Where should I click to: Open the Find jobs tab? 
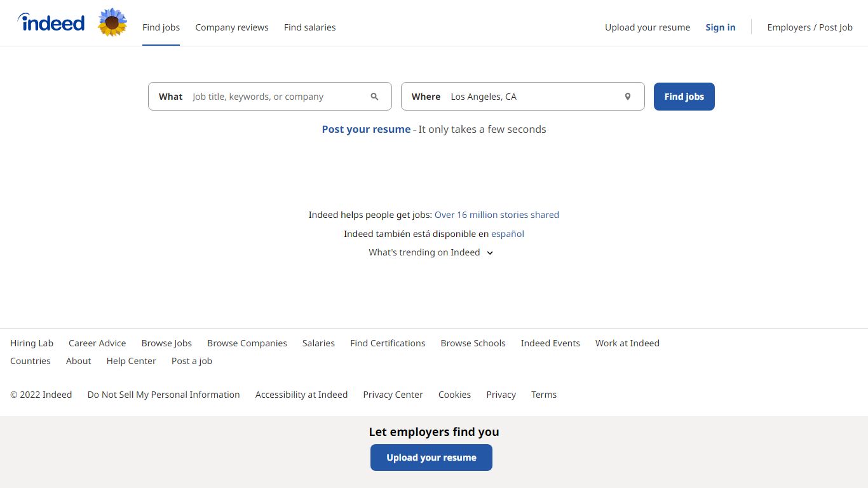click(x=161, y=27)
